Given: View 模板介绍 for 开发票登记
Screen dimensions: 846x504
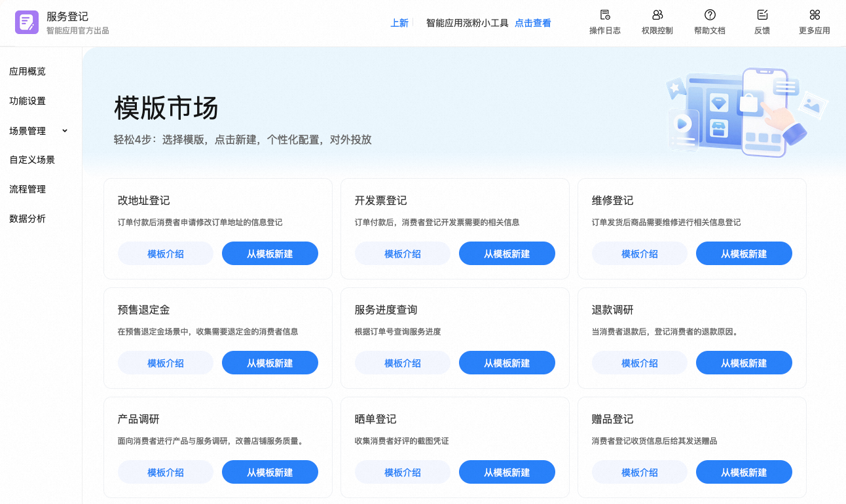Looking at the screenshot, I should pyautogui.click(x=402, y=254).
